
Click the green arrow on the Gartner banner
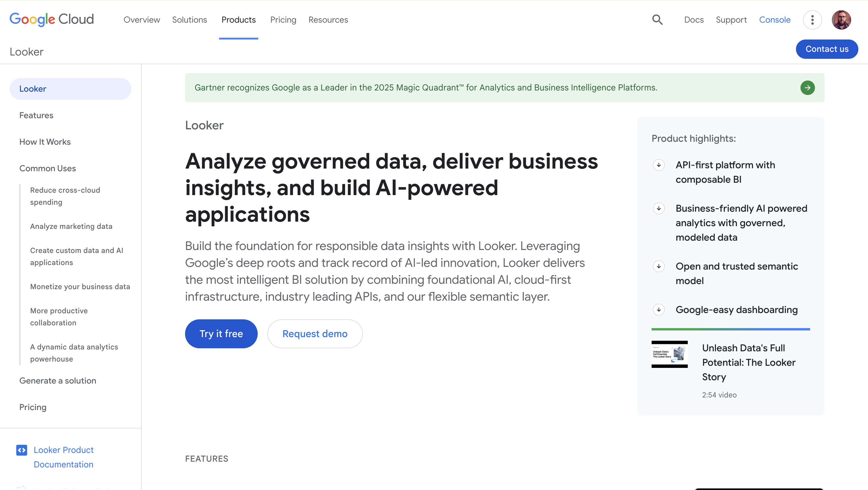pyautogui.click(x=807, y=88)
